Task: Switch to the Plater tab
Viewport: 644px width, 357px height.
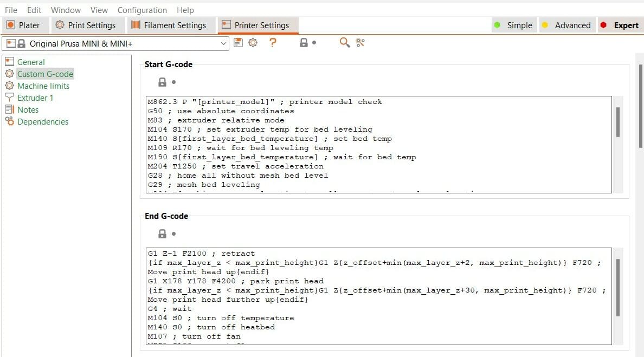Action: [25, 25]
